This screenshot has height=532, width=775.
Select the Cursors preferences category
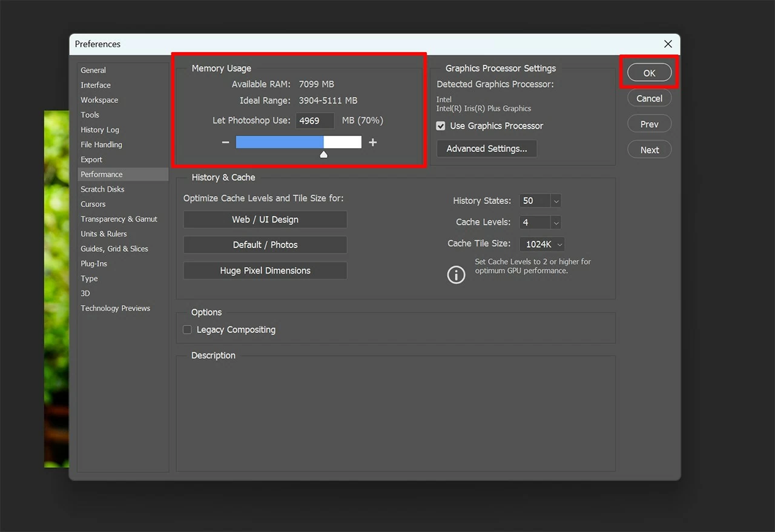coord(93,204)
